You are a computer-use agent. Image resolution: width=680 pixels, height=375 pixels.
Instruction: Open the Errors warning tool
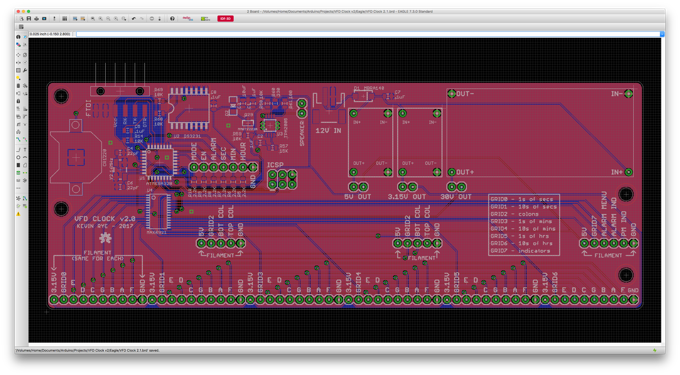tap(18, 214)
